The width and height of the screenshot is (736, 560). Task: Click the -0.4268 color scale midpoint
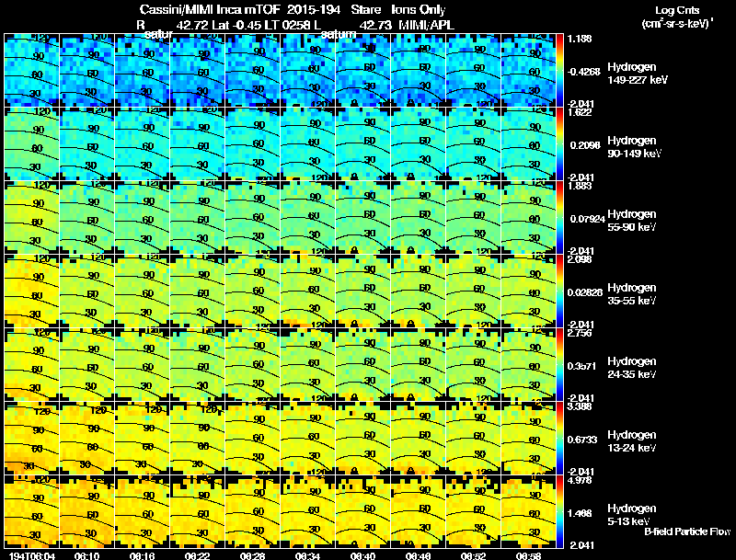click(583, 72)
